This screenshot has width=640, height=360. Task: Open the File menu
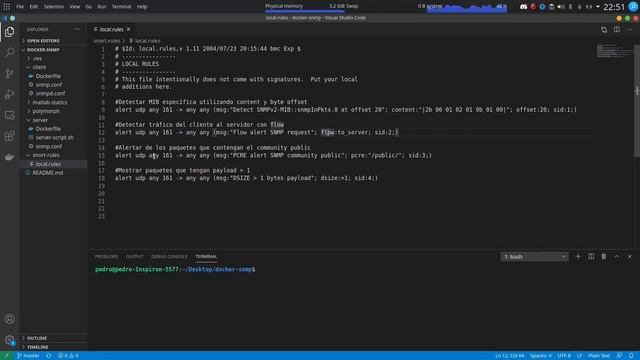[x=20, y=7]
